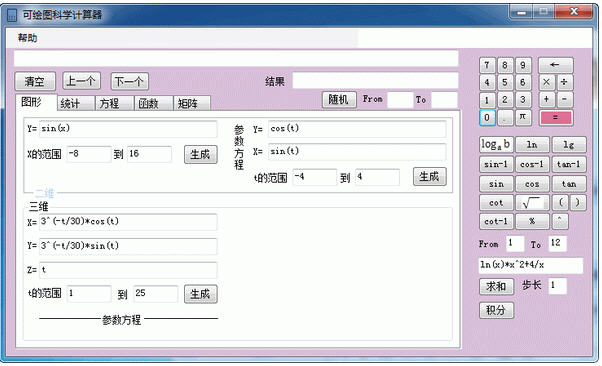Click the minus − key
Image resolution: width=602 pixels, height=366 pixels.
pos(564,99)
